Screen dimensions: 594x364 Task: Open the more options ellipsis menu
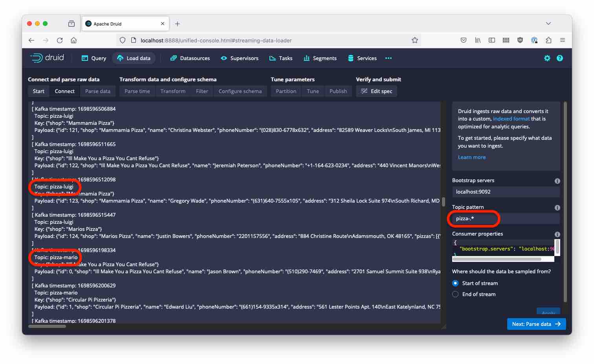coord(388,58)
